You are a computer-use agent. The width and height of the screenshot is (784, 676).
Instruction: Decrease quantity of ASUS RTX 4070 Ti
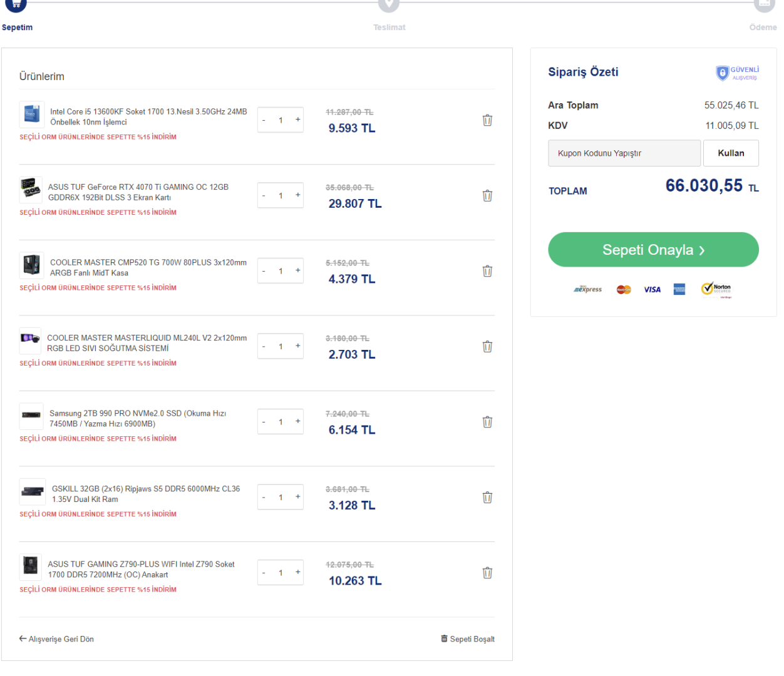click(x=264, y=196)
